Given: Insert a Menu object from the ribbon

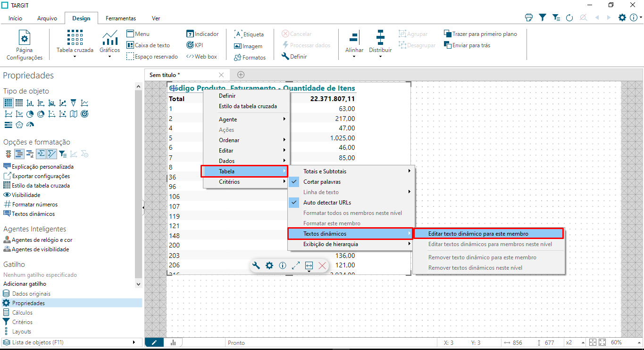Looking at the screenshot, I should tap(138, 34).
